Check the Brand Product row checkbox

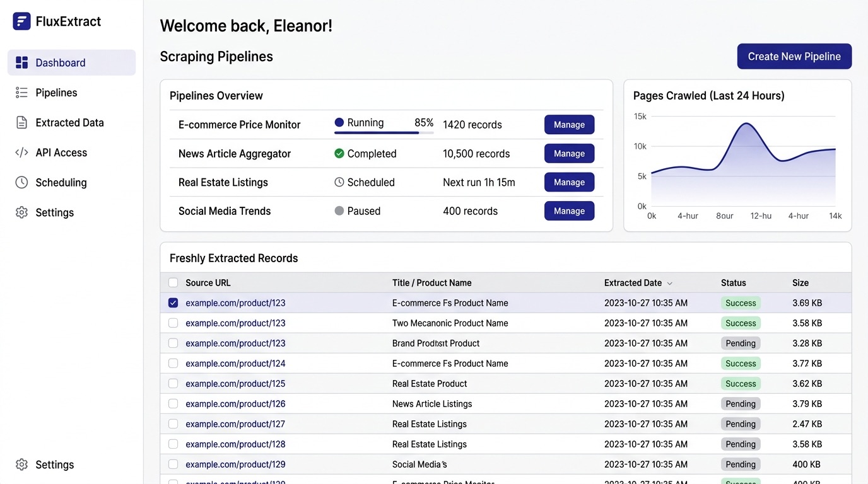pos(173,343)
